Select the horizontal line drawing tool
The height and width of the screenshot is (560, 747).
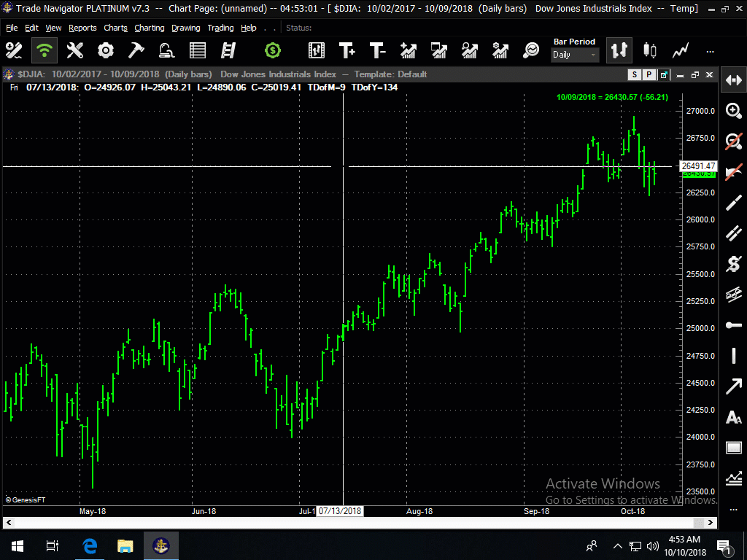click(734, 325)
